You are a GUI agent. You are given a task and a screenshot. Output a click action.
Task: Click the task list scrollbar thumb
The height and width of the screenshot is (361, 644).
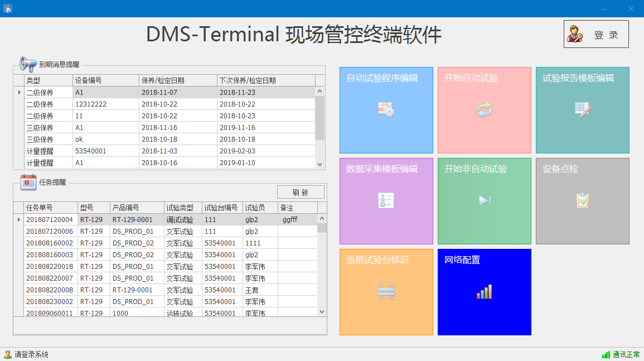pyautogui.click(x=322, y=228)
